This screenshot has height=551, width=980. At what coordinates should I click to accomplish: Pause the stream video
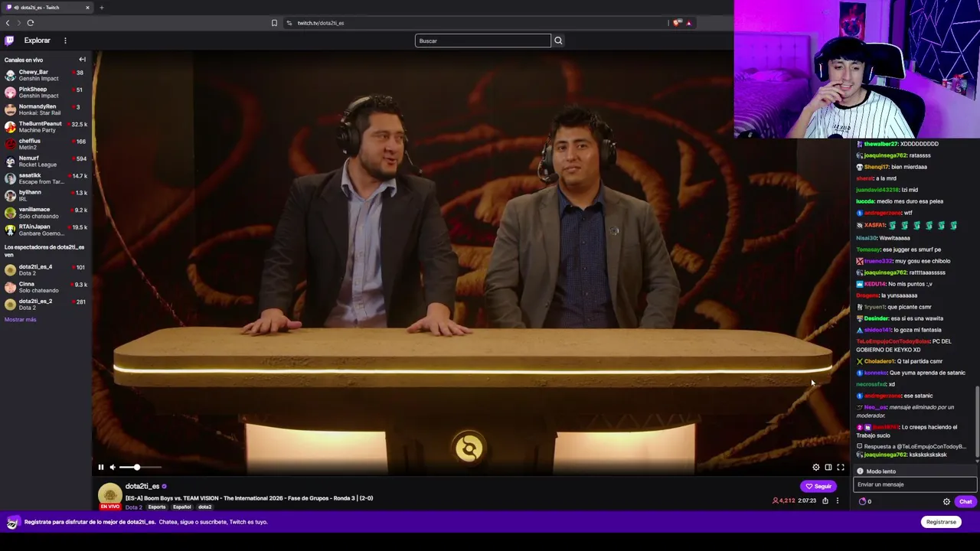coord(100,467)
